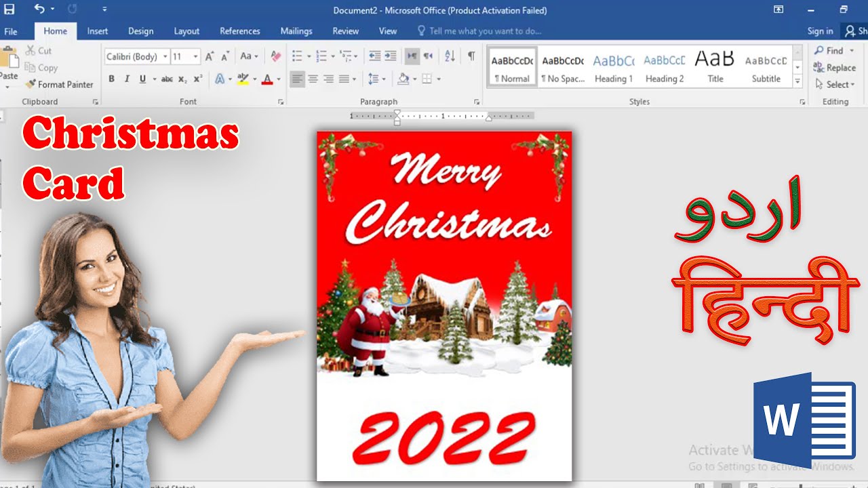
Task: Switch to the Design tab
Action: [140, 31]
